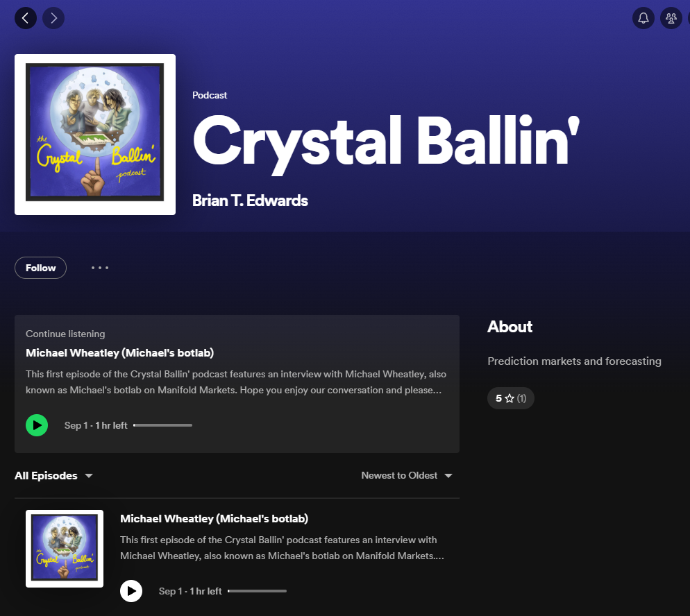Open notifications bell icon
This screenshot has height=616, width=690.
[x=643, y=18]
